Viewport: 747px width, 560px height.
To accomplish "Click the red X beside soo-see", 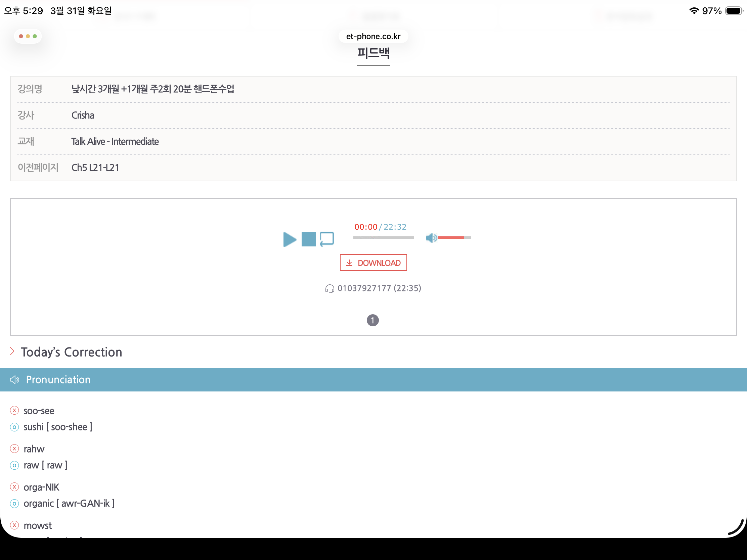I will tap(14, 411).
